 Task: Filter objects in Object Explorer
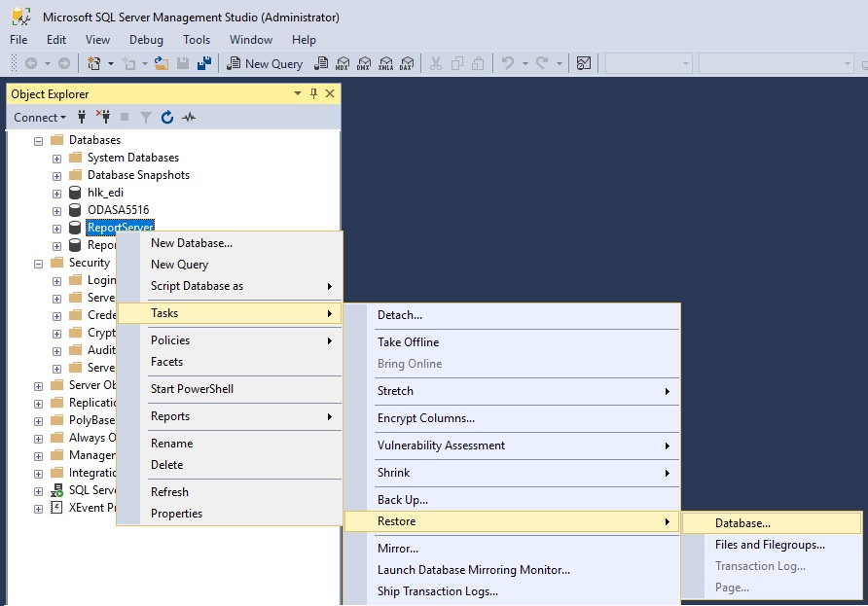pos(146,117)
